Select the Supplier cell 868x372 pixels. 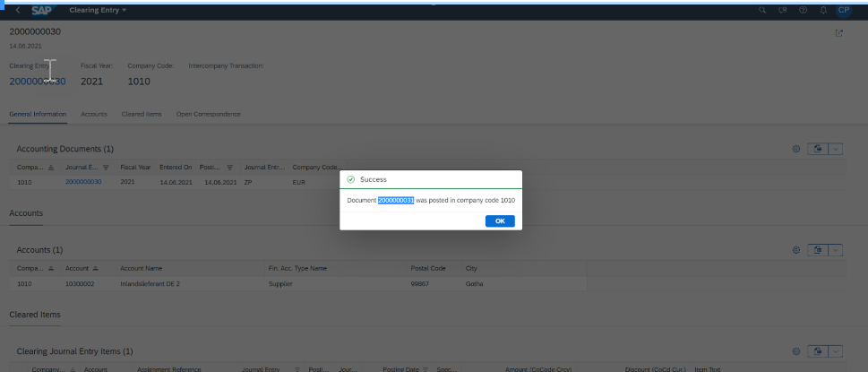click(280, 283)
